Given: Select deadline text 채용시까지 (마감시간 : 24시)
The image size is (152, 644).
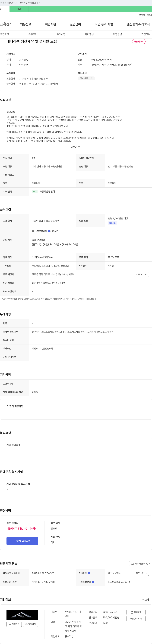Looking at the screenshot, I should click(x=21, y=529).
